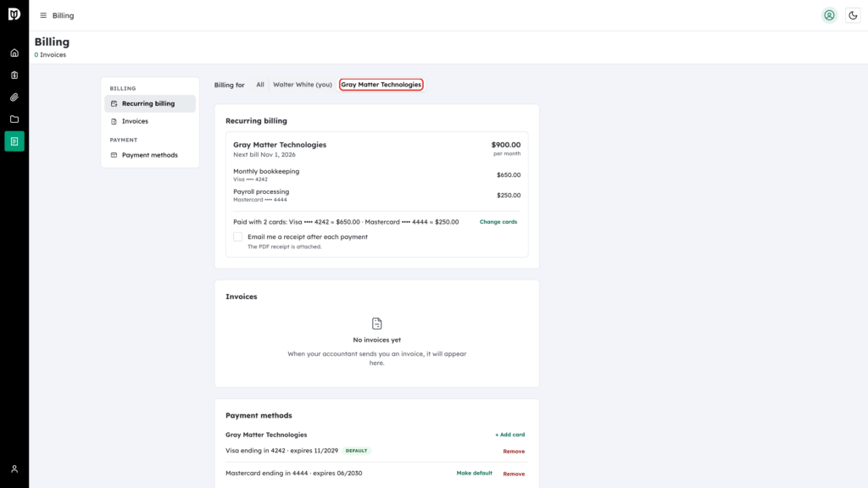Click the Recurring billing card heading
Image resolution: width=868 pixels, height=488 pixels.
[256, 120]
